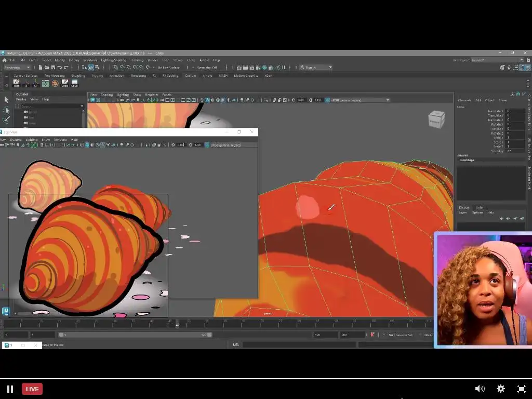Open the Rendering menu set dropdown

[x=17, y=68]
